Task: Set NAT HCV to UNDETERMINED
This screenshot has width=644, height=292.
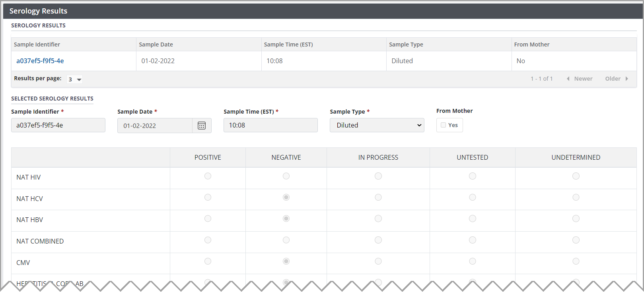Action: point(576,197)
